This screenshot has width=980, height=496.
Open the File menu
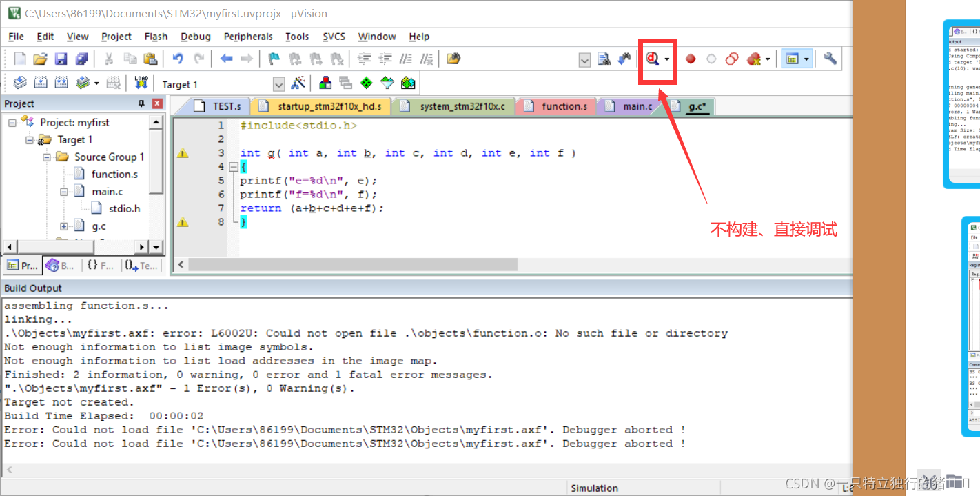[x=16, y=37]
